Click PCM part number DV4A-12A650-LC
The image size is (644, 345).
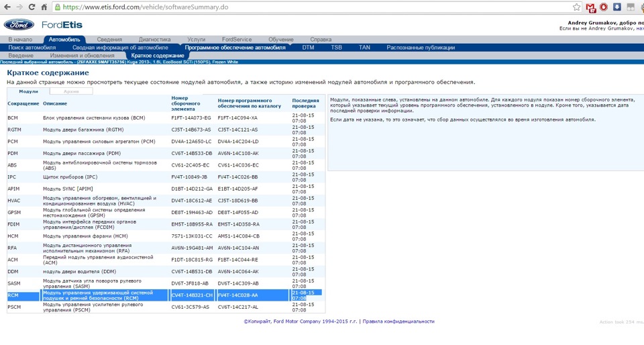pos(191,142)
